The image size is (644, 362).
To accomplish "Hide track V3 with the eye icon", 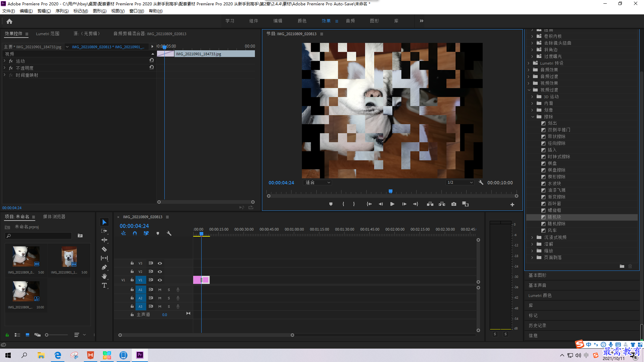I will pyautogui.click(x=160, y=263).
